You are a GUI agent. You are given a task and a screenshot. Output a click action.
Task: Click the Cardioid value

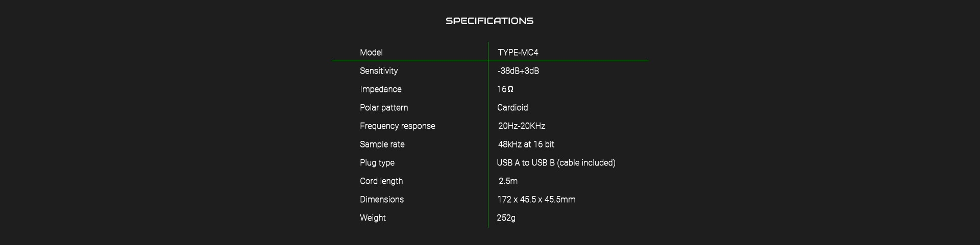512,108
